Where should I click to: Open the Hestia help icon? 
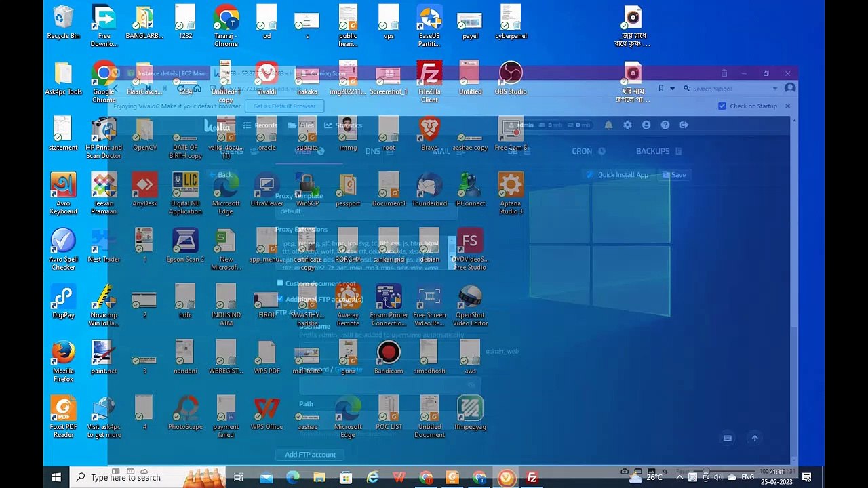[665, 125]
